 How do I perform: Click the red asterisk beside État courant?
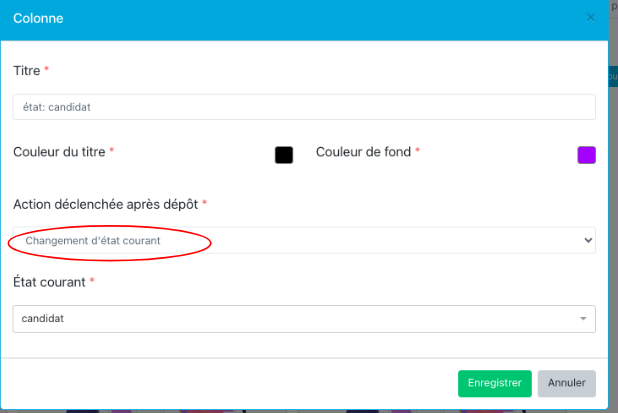92,281
